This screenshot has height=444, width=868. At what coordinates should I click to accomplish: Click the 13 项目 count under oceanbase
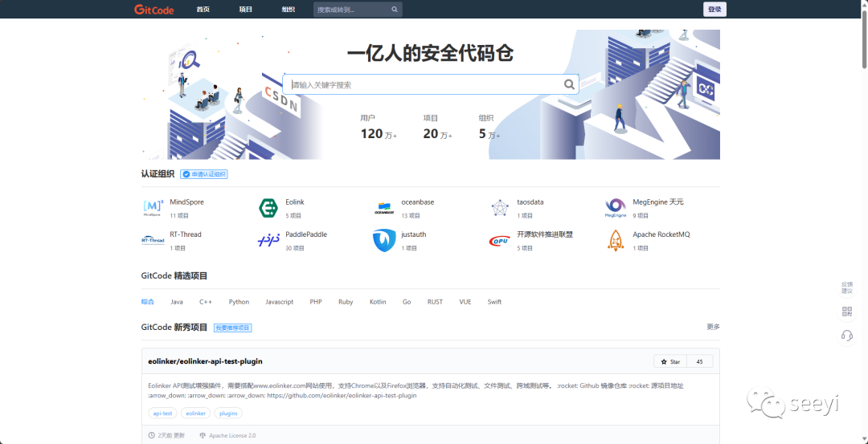pos(411,216)
